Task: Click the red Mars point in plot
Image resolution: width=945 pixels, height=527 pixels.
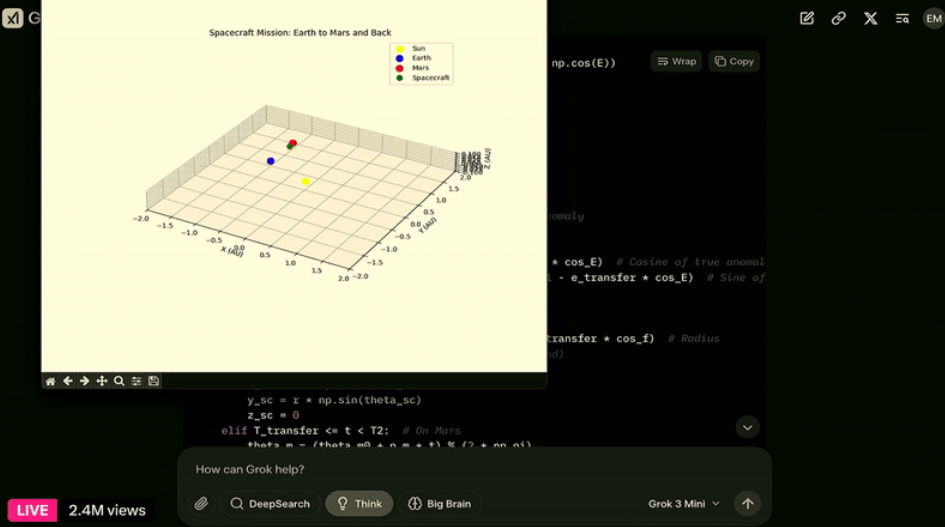Action: pos(293,142)
